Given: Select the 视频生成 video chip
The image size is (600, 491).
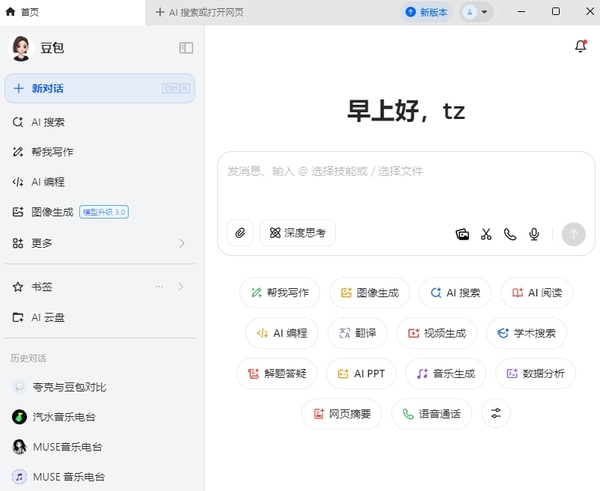Looking at the screenshot, I should [x=437, y=333].
